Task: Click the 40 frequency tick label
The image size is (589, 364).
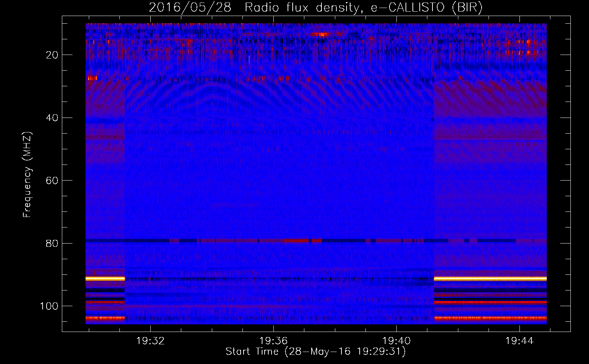Action: (x=52, y=118)
